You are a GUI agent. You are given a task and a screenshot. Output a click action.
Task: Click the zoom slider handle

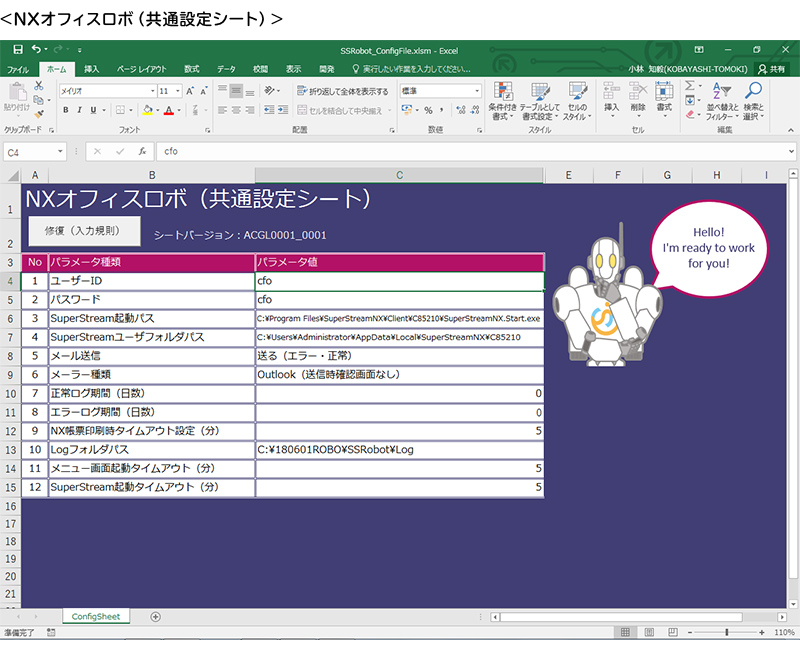click(x=727, y=633)
